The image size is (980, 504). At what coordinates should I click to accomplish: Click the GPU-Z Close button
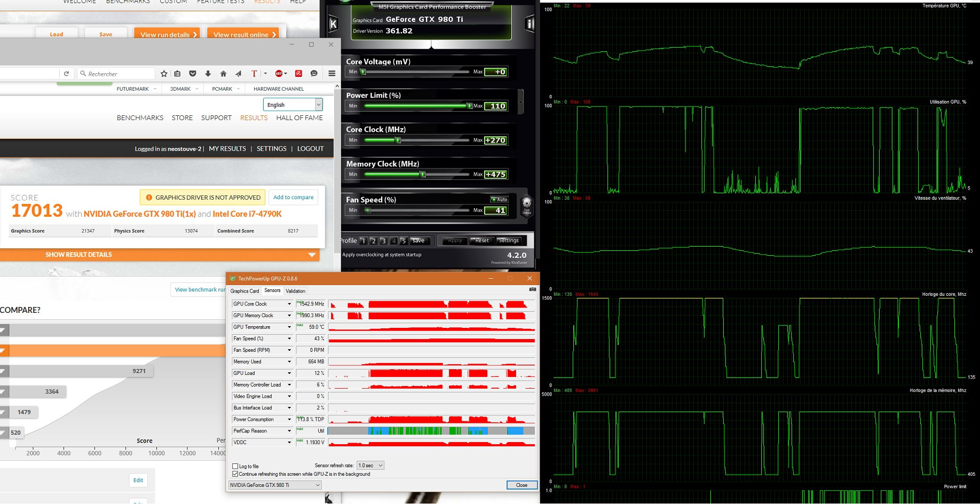pyautogui.click(x=521, y=485)
